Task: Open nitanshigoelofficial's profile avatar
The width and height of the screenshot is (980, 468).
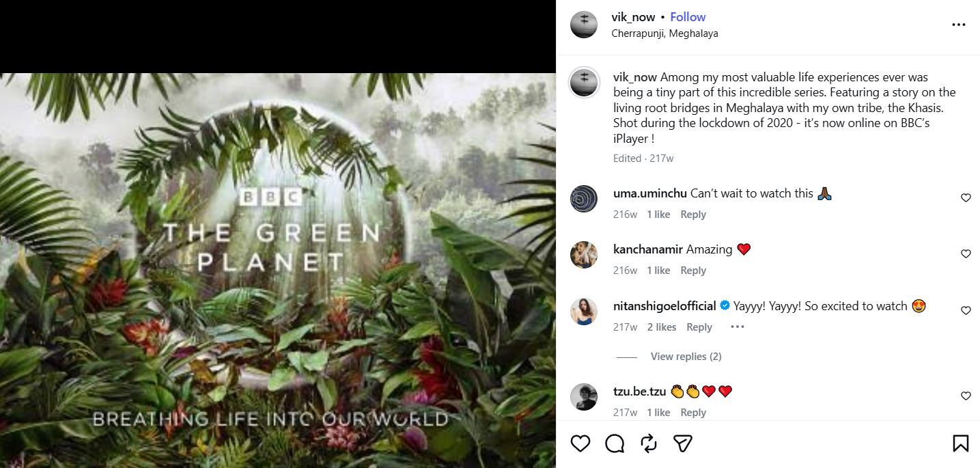Action: (584, 312)
